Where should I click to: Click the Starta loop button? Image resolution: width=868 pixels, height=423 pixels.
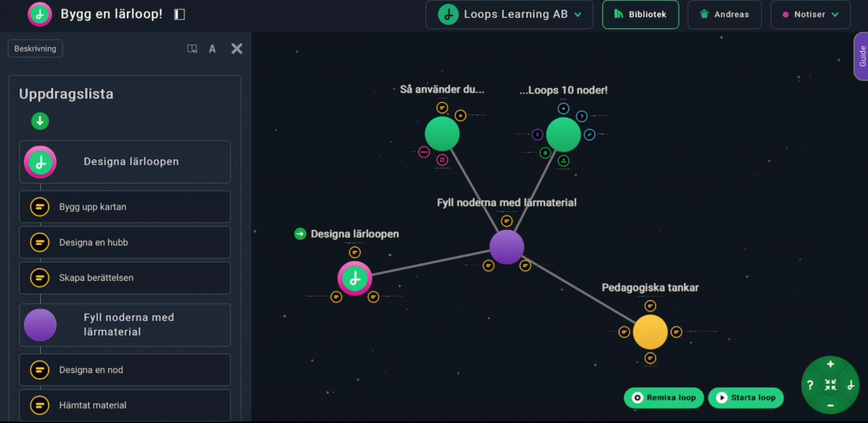(x=746, y=398)
